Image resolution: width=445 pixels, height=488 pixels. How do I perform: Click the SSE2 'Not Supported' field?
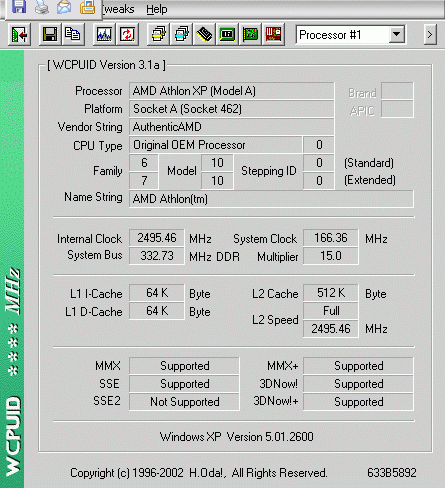click(x=184, y=402)
